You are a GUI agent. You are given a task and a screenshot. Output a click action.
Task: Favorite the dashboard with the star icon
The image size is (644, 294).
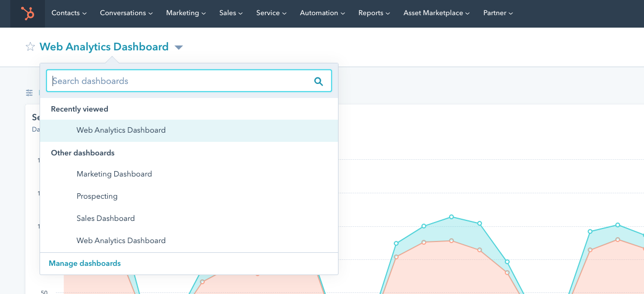click(x=30, y=47)
